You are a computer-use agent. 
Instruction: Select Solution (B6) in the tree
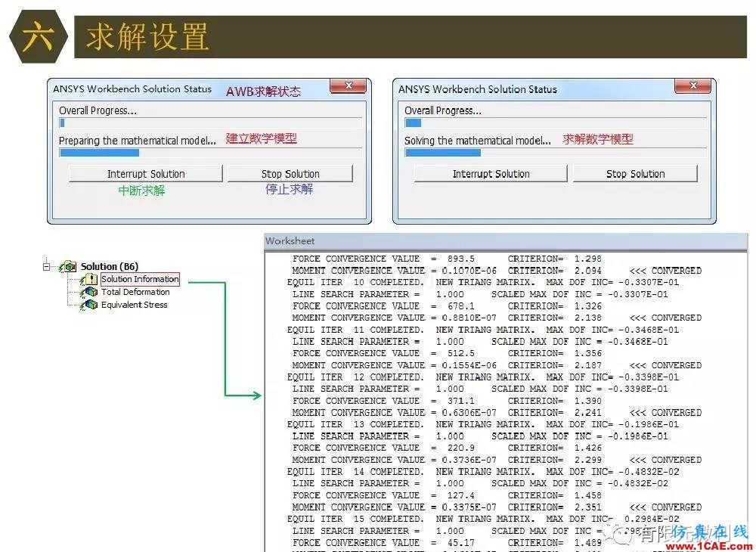pos(110,266)
